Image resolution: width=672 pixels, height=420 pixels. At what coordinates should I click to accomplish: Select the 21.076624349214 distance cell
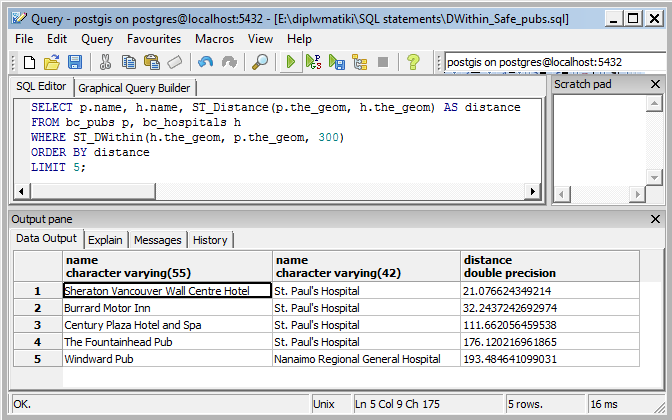click(x=550, y=291)
